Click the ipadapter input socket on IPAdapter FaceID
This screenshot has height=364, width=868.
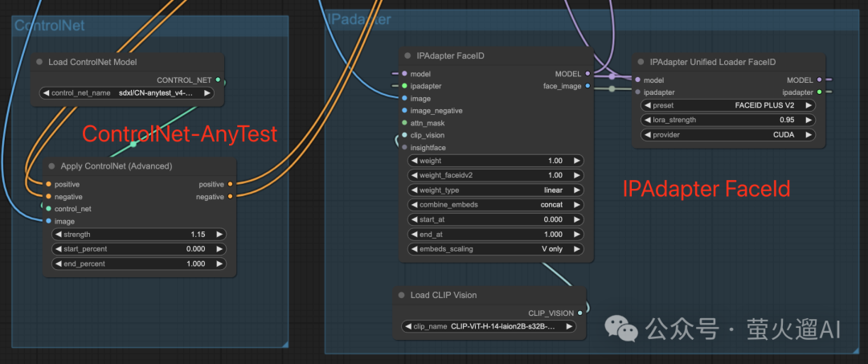click(404, 86)
